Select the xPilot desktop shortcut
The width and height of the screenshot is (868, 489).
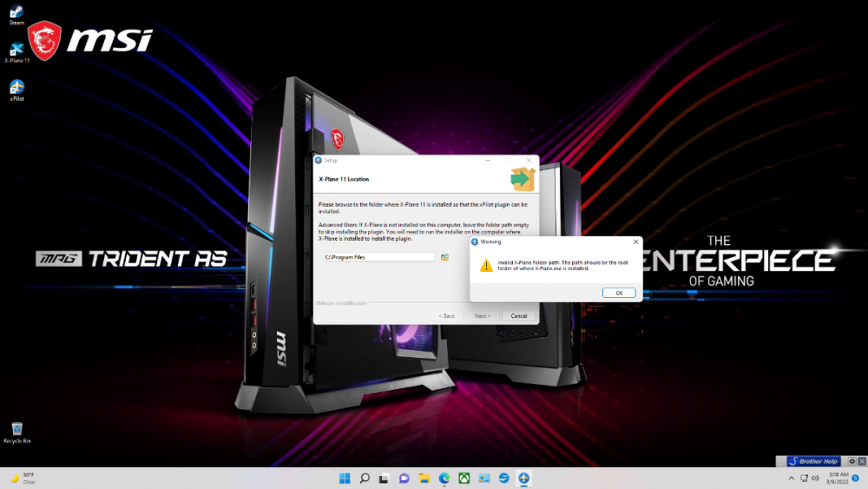16,90
